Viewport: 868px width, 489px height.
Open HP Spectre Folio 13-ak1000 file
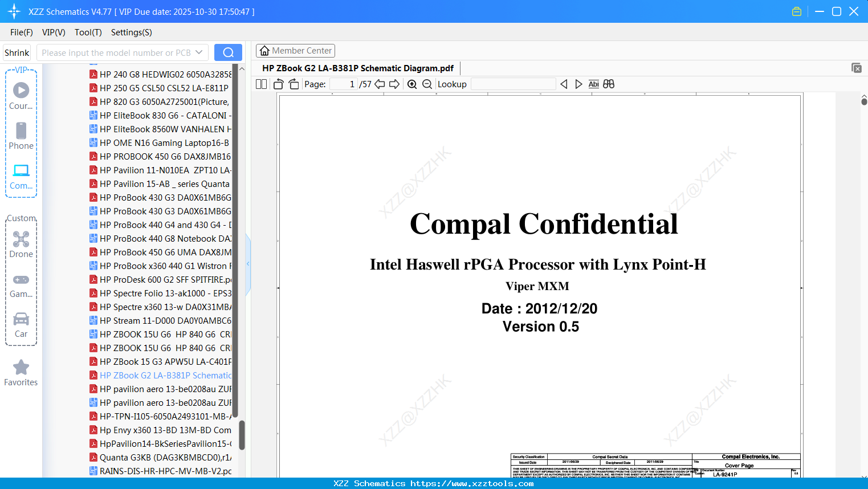(161, 293)
